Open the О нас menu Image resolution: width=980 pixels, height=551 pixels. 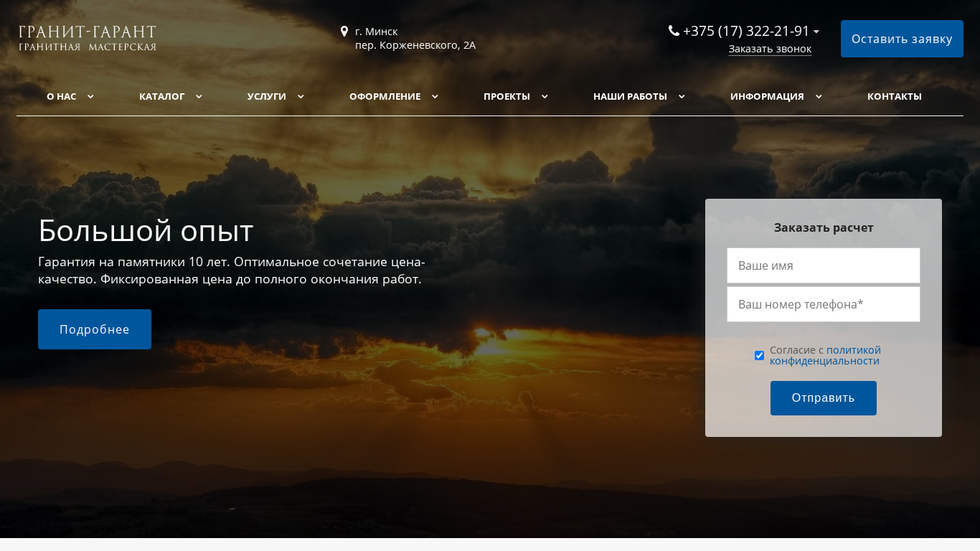[x=62, y=96]
